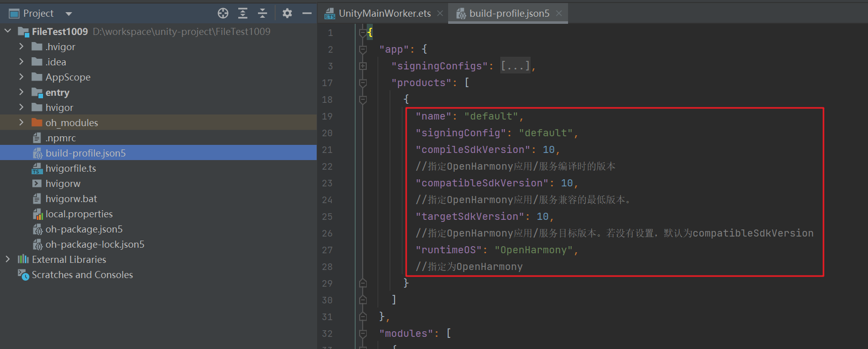Open Project panel settings gear

(x=287, y=13)
